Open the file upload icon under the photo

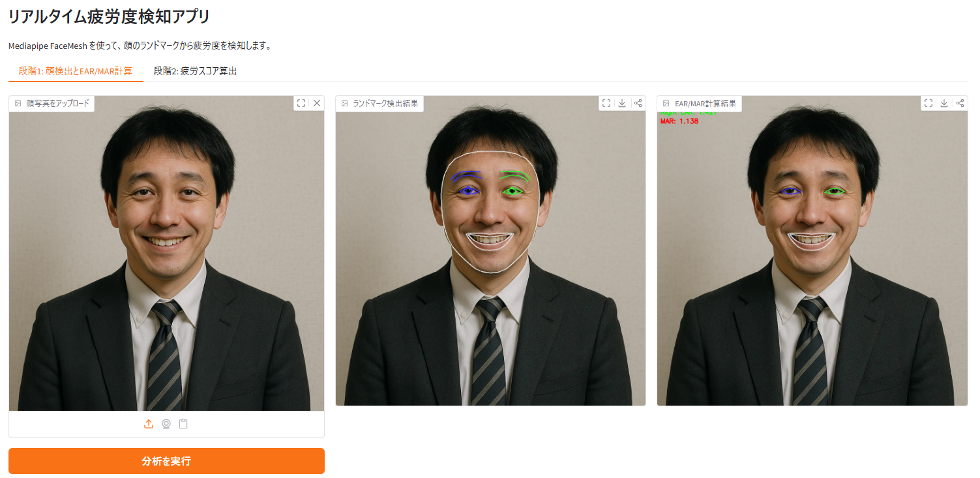[x=149, y=424]
